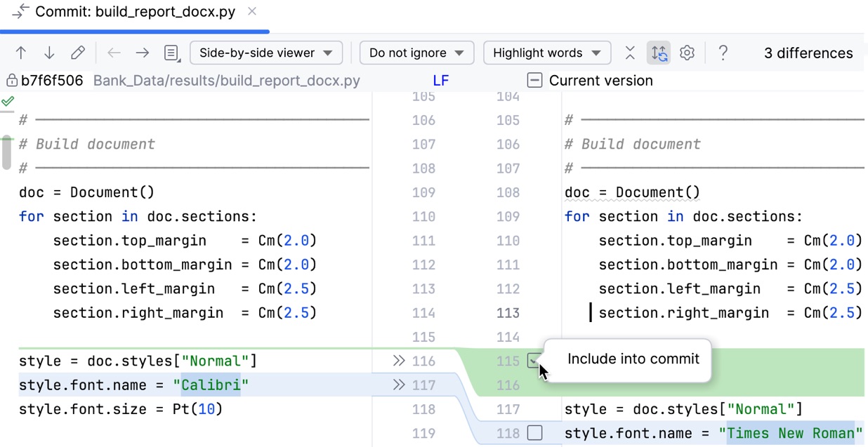Click left line number 109 in gutter
The width and height of the screenshot is (868, 447).
click(x=423, y=192)
